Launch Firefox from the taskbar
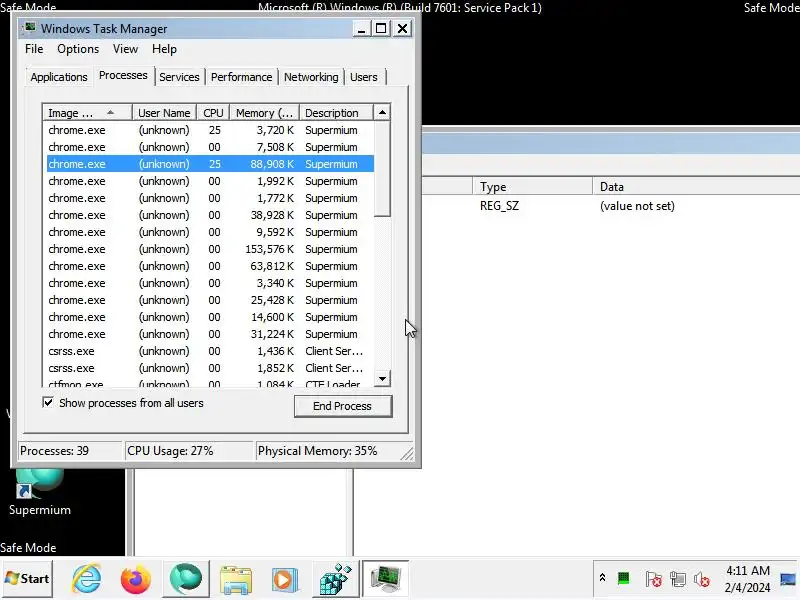The image size is (800, 600). pos(136,579)
